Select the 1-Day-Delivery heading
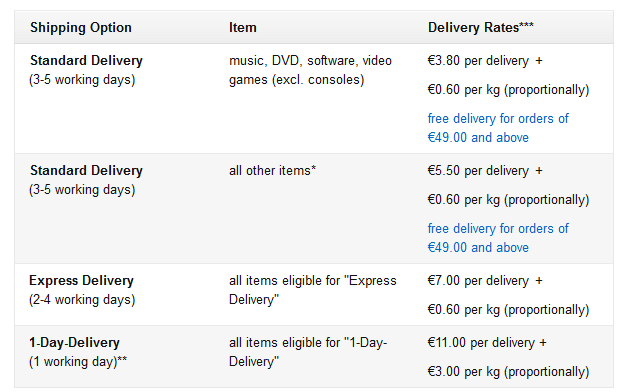Viewport: 625px width, 392px height. click(75, 343)
